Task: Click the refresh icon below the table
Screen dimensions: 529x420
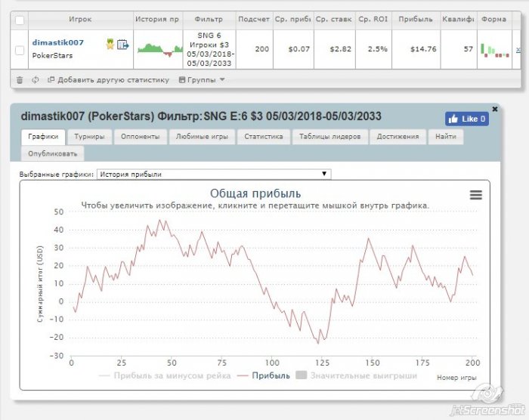Action: pos(35,80)
